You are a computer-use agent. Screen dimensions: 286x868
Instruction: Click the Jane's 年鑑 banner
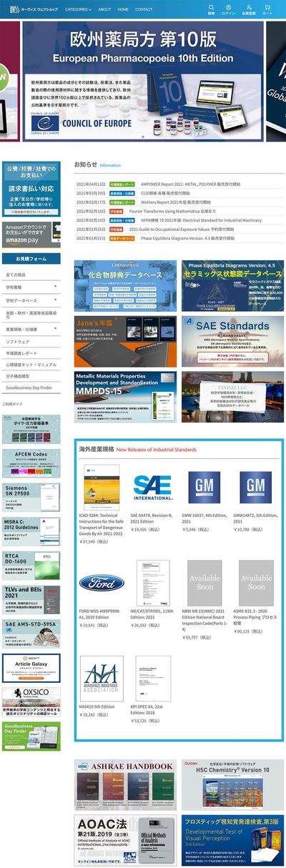pyautogui.click(x=125, y=342)
